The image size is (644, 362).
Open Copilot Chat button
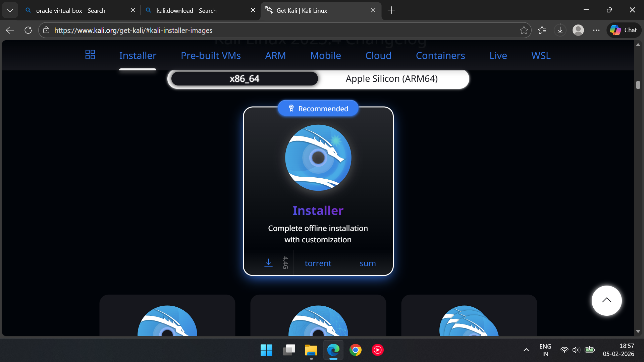(x=624, y=30)
